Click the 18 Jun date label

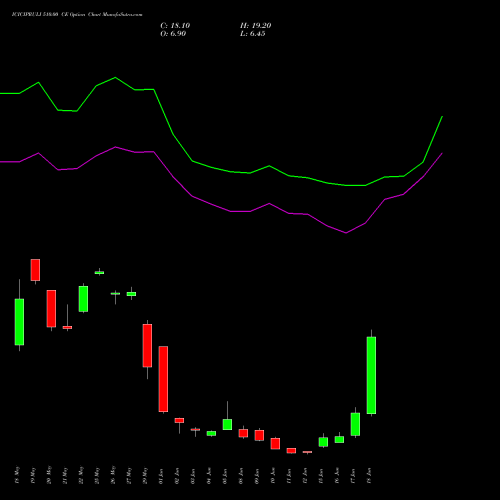point(369,476)
